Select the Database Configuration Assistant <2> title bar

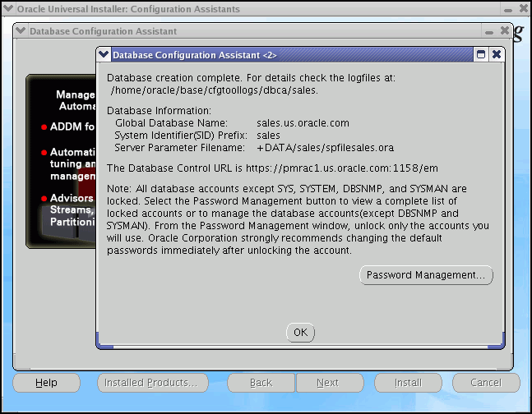coord(288,54)
